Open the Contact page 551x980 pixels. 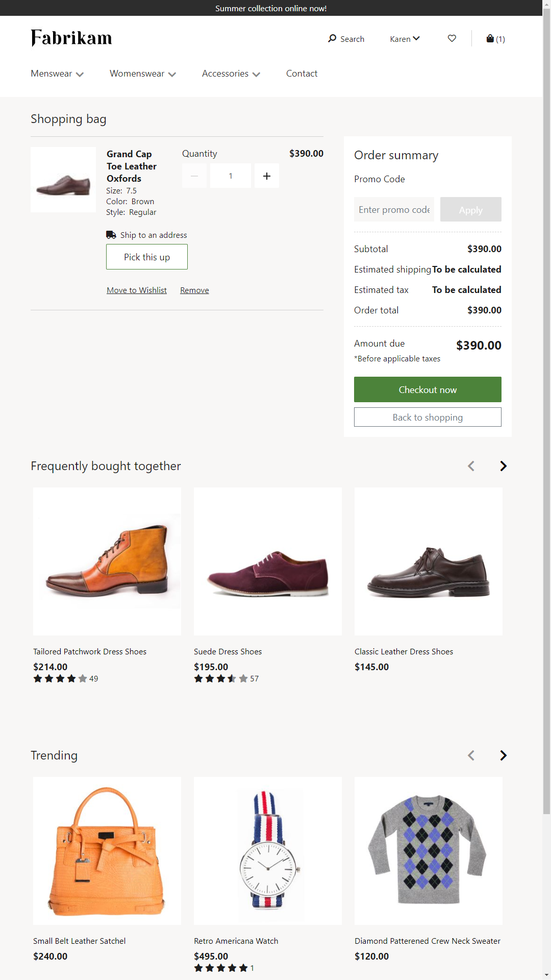tap(302, 73)
